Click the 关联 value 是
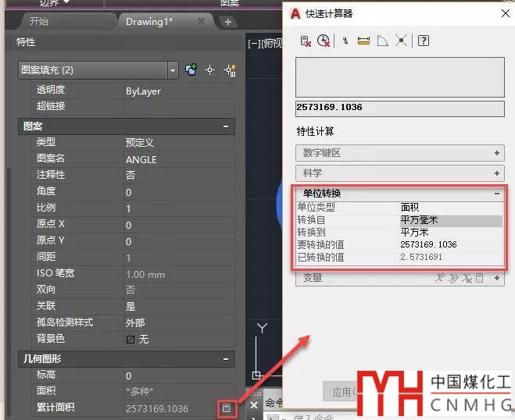This screenshot has height=420, width=515. pyautogui.click(x=179, y=307)
